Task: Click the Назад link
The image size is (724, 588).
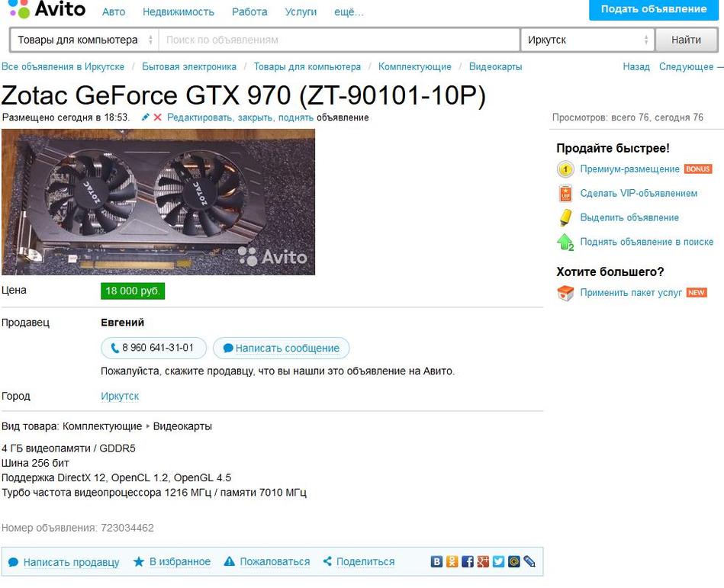Action: coord(636,67)
